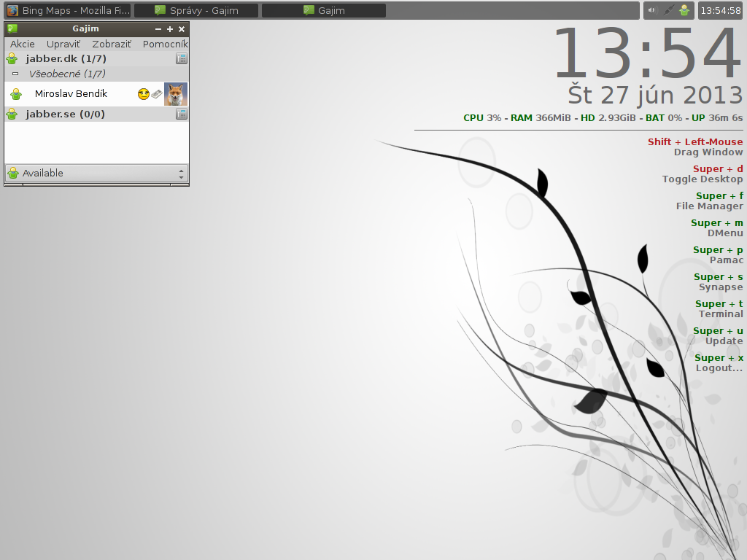Click the jabber.dk server info icon
Viewport: 747px width, 560px height.
pyautogui.click(x=182, y=58)
